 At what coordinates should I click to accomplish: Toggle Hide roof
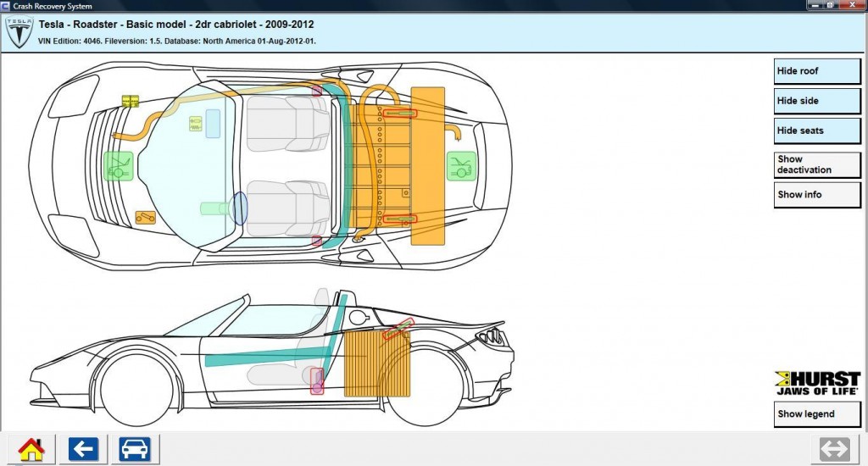point(817,71)
